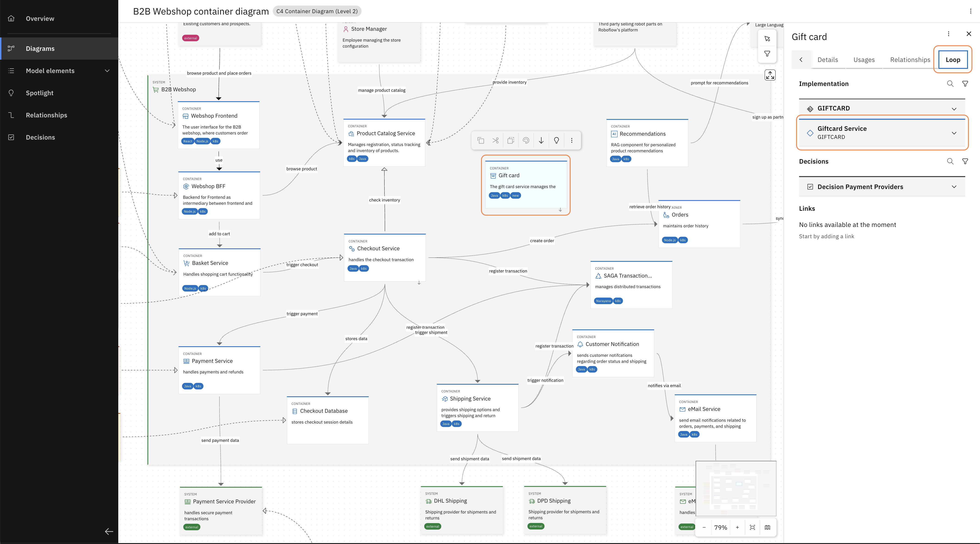
Task: Switch to the Usages tab
Action: pyautogui.click(x=864, y=60)
